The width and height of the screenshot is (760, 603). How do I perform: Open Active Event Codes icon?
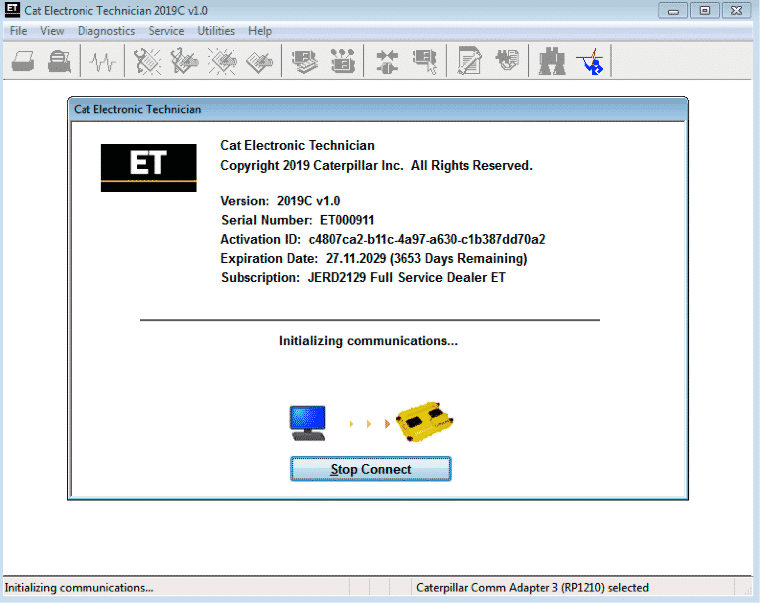click(222, 62)
